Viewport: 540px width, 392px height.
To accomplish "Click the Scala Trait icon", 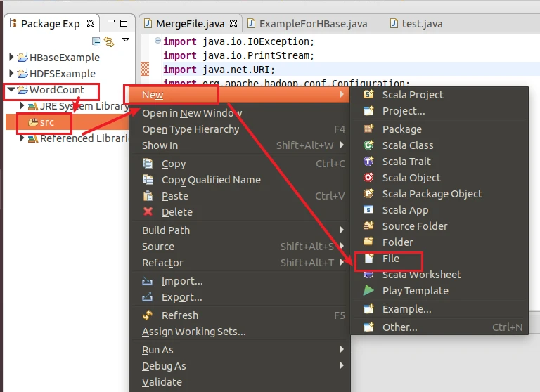I will click(x=368, y=162).
